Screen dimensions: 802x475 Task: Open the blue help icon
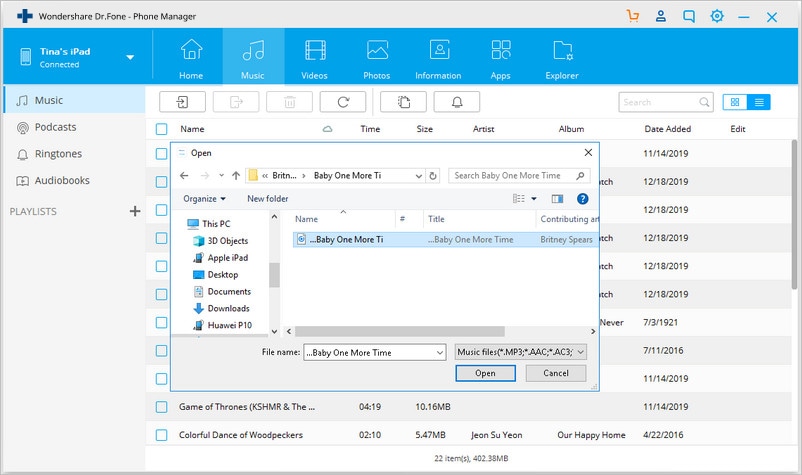[582, 199]
